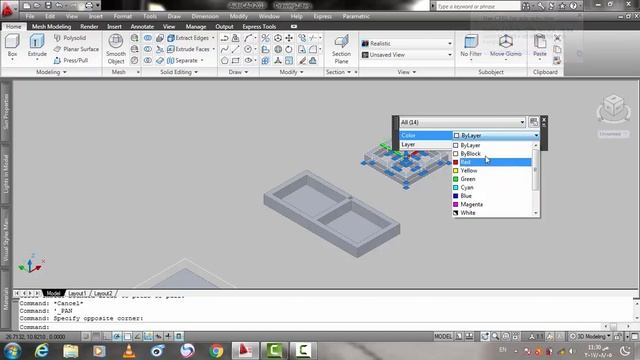
Task: Click the keyword search input field
Action: coord(478,6)
